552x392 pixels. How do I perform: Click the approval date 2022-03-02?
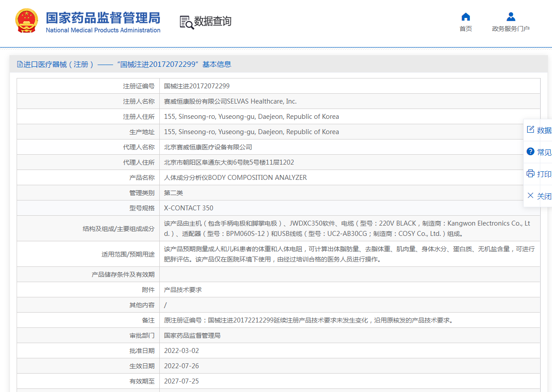182,351
